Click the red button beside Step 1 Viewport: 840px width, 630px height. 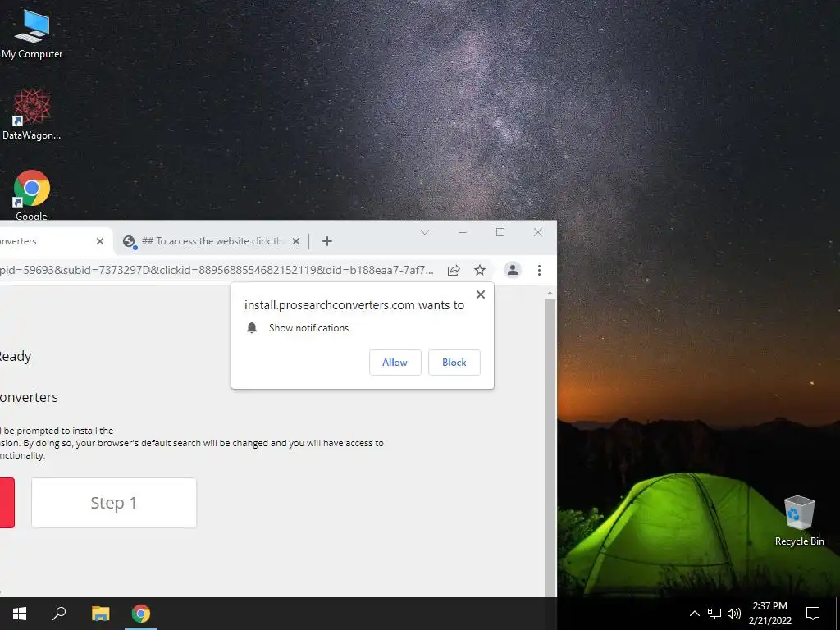point(7,503)
